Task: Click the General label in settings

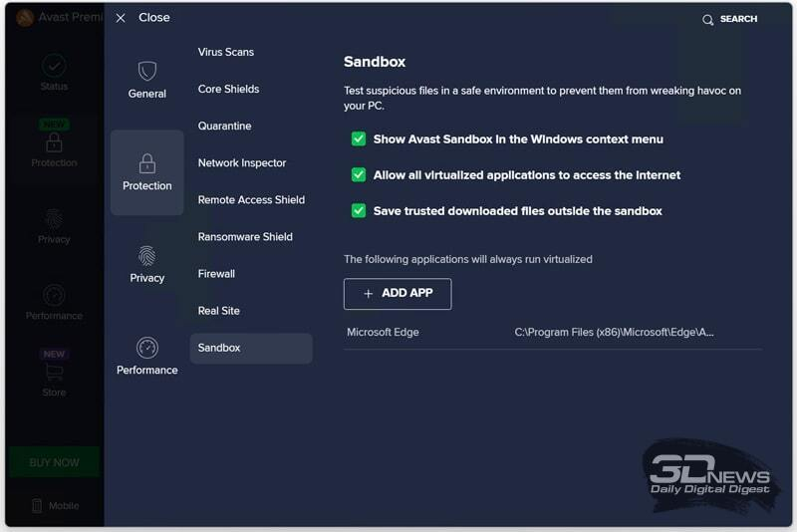Action: point(146,94)
